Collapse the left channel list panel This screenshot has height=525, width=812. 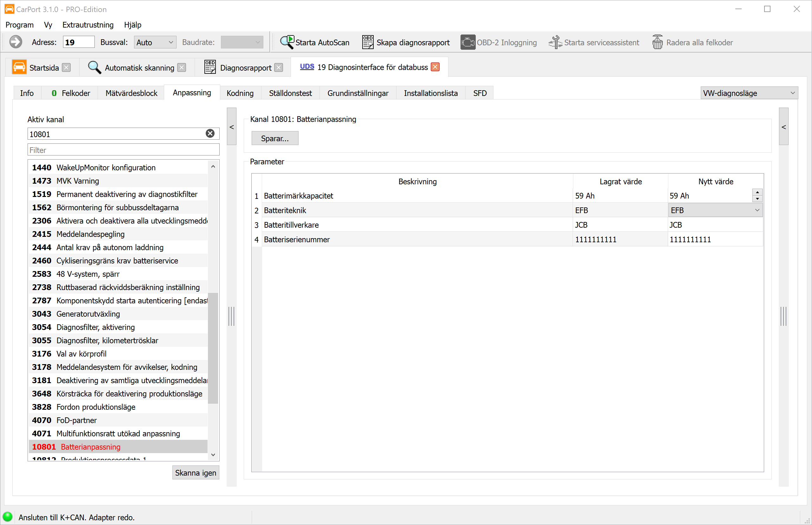pyautogui.click(x=232, y=127)
